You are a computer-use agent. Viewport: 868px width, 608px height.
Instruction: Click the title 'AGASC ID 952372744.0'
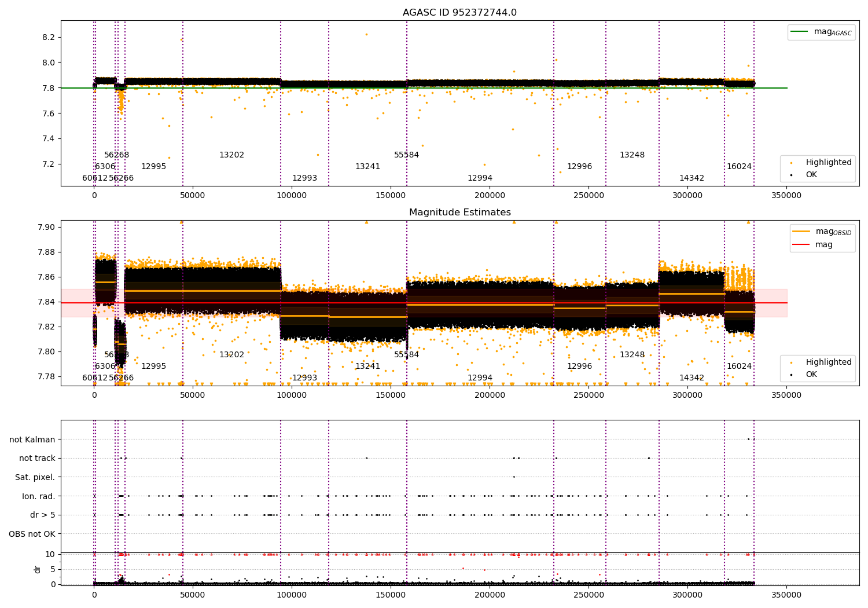coord(460,13)
